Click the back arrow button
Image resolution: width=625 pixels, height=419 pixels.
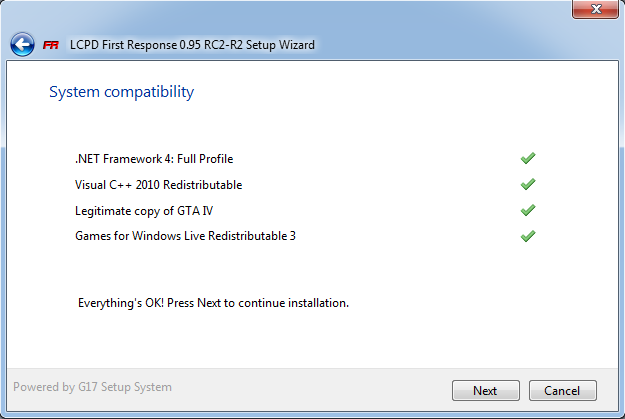click(x=22, y=45)
